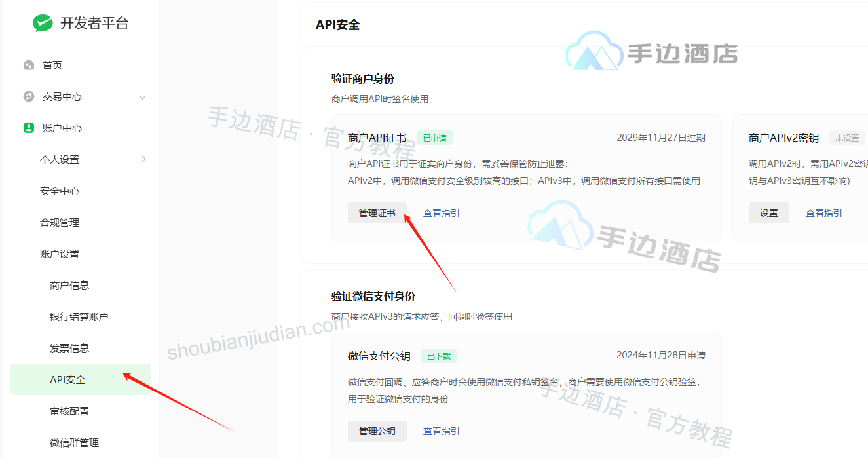Go to 安全中心
The width and height of the screenshot is (868, 458).
point(60,191)
